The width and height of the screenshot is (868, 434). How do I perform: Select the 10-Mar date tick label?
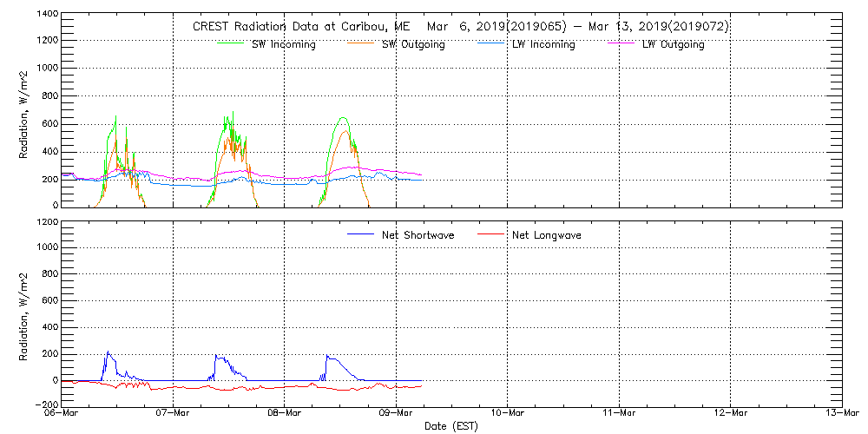pyautogui.click(x=508, y=413)
